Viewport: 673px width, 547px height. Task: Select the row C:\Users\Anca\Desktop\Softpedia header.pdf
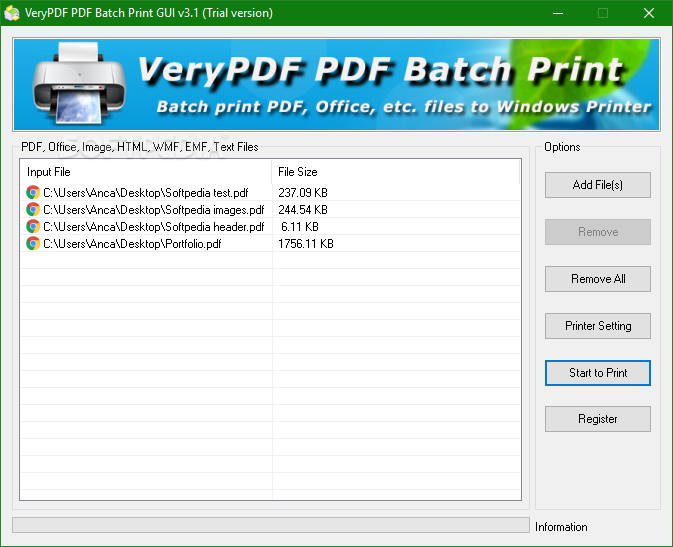coord(270,226)
